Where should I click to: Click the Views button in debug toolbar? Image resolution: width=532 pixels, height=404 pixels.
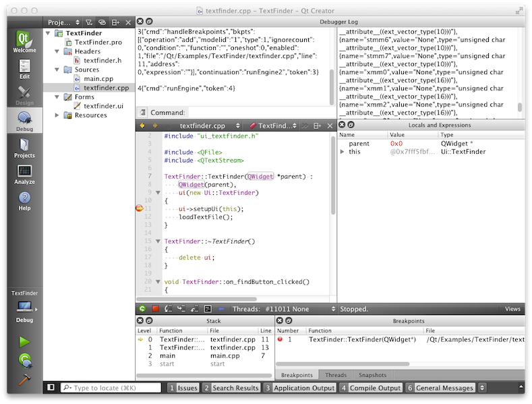coord(512,309)
